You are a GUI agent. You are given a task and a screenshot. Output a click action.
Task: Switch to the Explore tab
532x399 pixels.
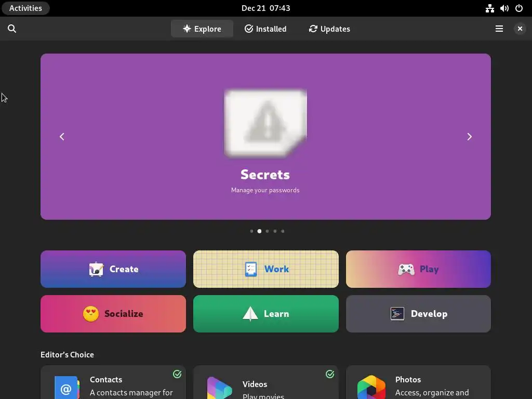pos(202,29)
